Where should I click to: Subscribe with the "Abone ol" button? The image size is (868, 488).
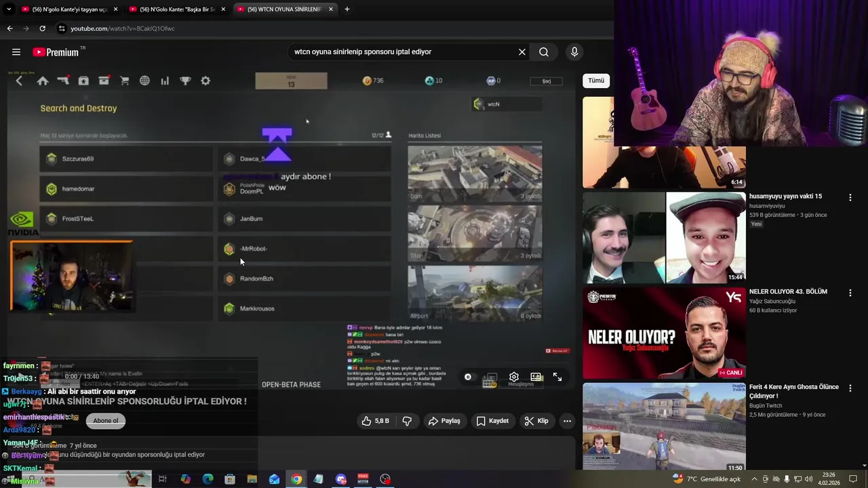pos(106,421)
